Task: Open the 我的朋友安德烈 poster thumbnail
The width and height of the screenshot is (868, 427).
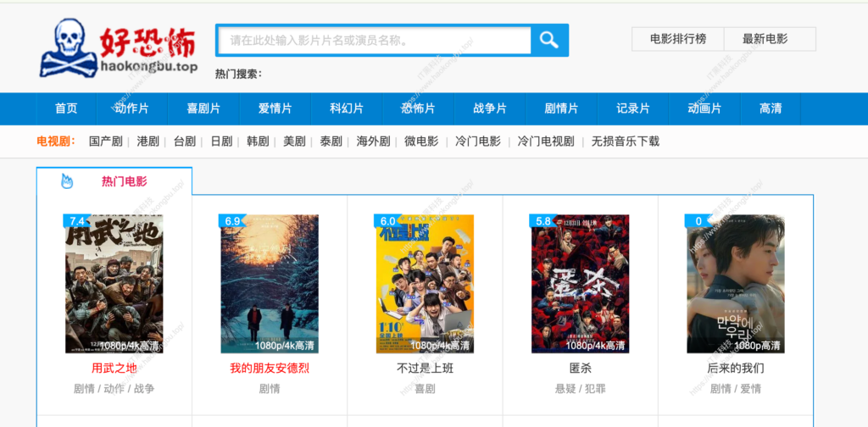Action: click(270, 284)
